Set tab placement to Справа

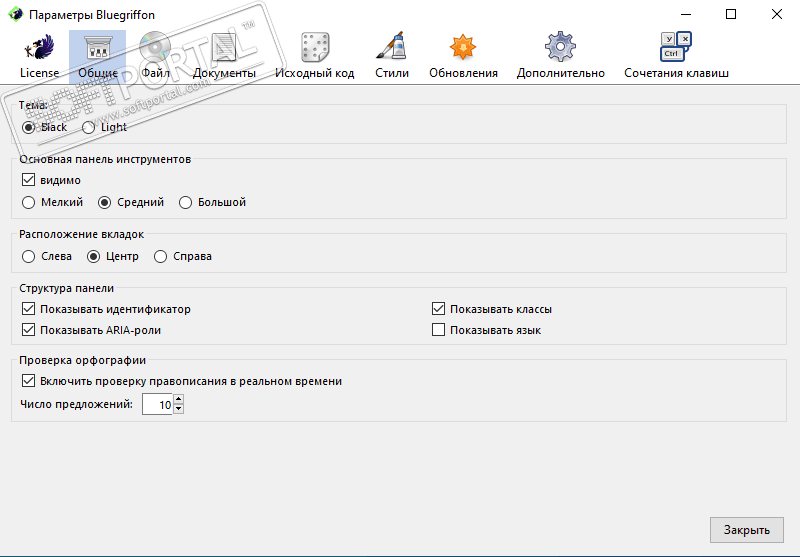pos(161,257)
